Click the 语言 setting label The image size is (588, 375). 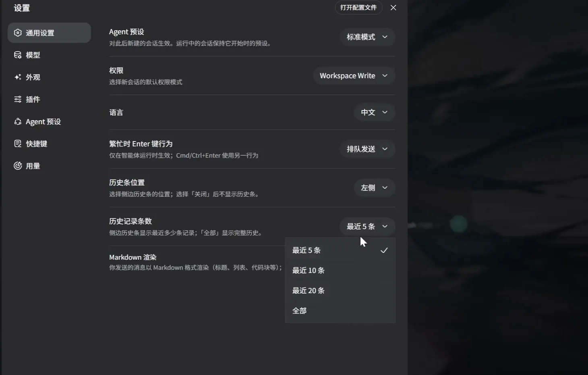(x=116, y=112)
